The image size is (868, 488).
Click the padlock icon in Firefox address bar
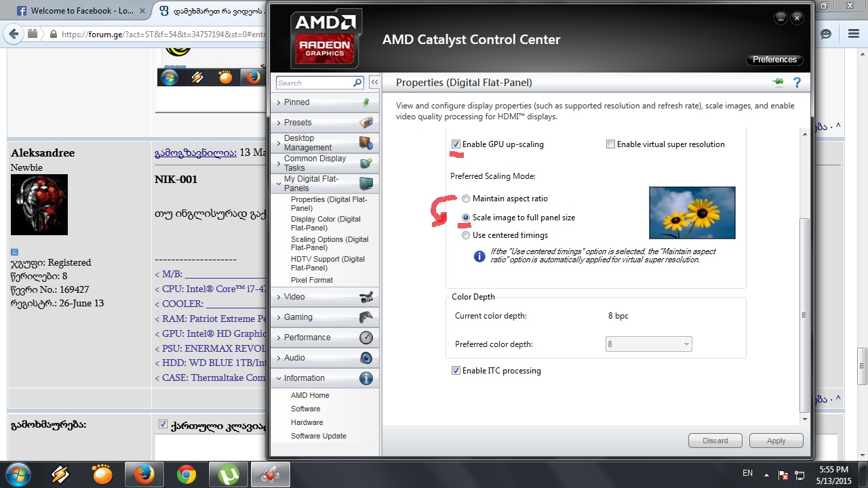[54, 34]
